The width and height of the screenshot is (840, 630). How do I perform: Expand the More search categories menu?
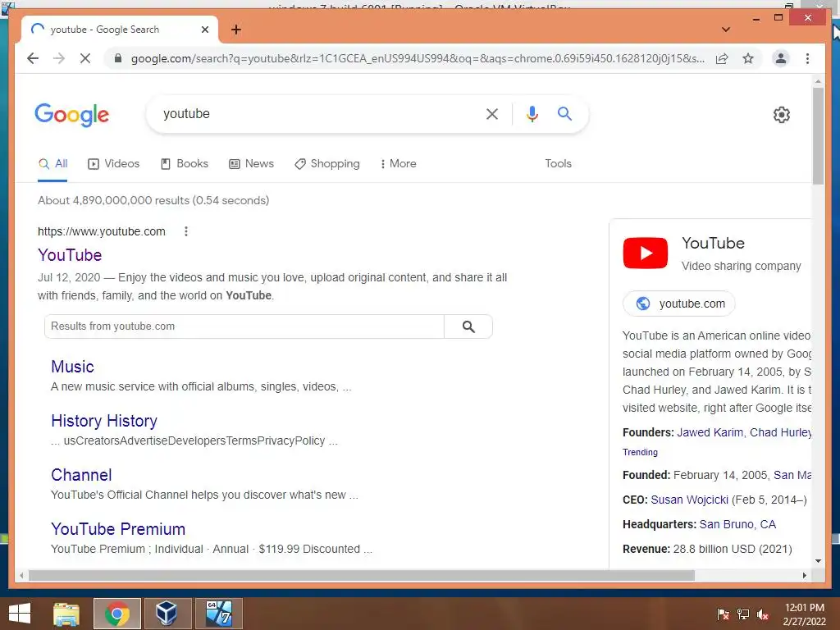click(398, 164)
